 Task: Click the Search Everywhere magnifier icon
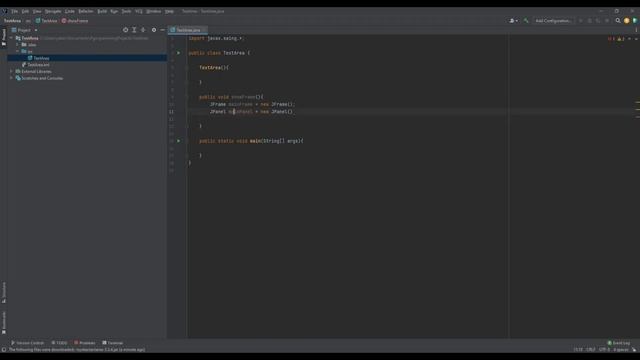pyautogui.click(x=618, y=21)
